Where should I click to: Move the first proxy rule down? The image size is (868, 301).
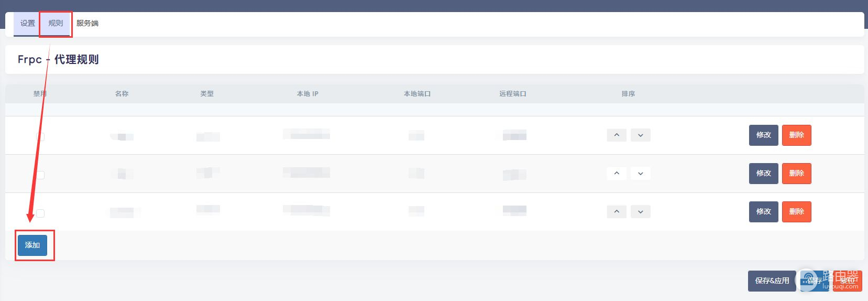click(641, 135)
